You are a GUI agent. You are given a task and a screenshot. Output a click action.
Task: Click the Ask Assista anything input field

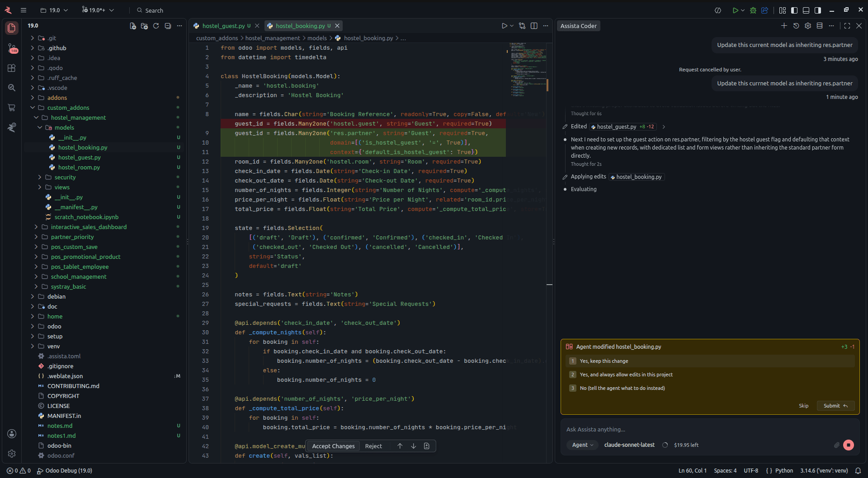click(710, 429)
